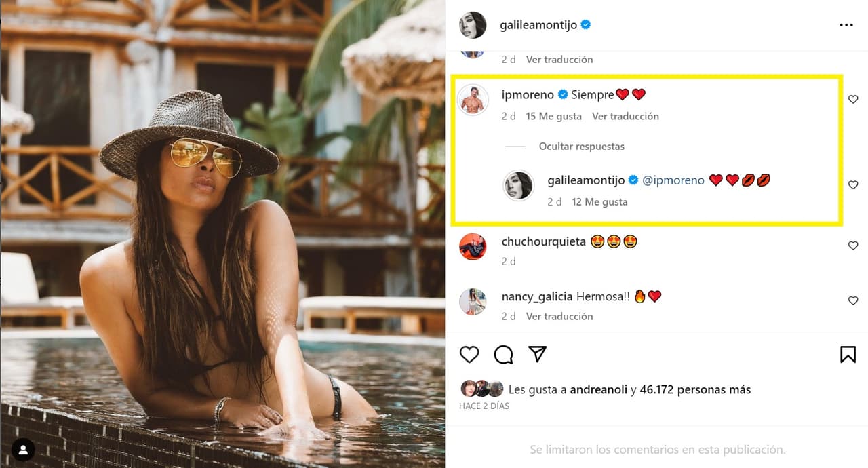
Task: Like the post with heart icon
Action: (x=469, y=354)
